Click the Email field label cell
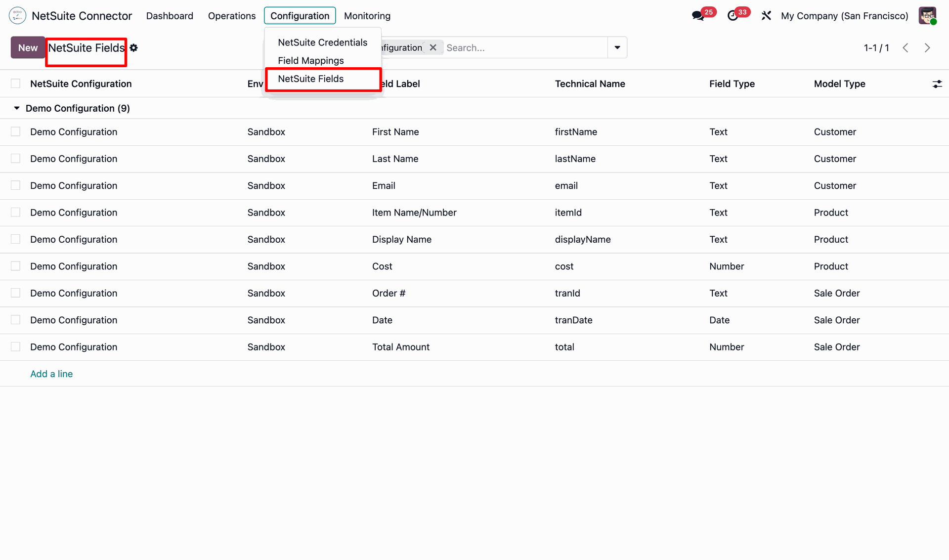The image size is (949, 560). point(384,186)
